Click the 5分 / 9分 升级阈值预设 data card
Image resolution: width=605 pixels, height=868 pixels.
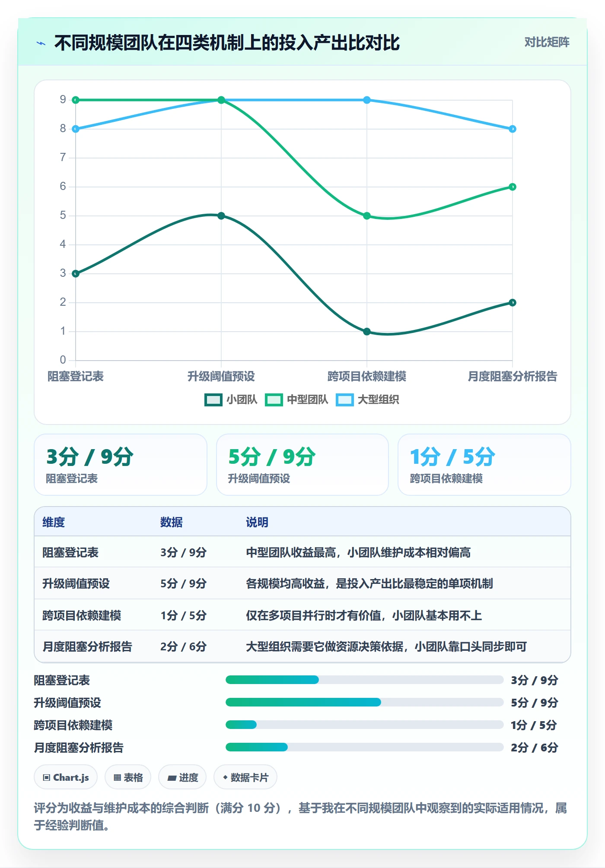[302, 465]
